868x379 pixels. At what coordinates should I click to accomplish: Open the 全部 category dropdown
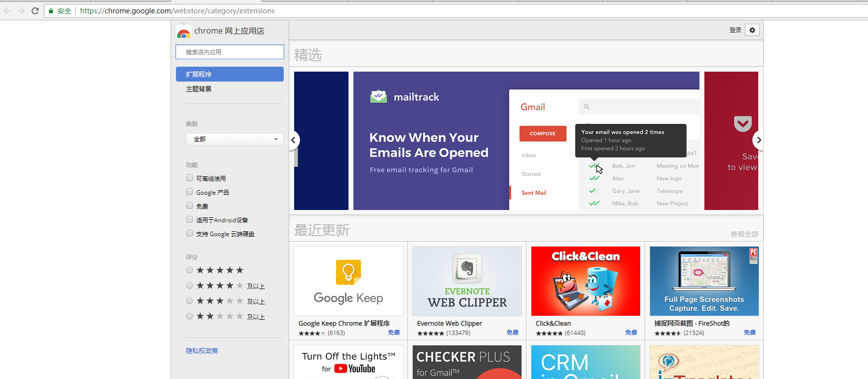pyautogui.click(x=235, y=139)
